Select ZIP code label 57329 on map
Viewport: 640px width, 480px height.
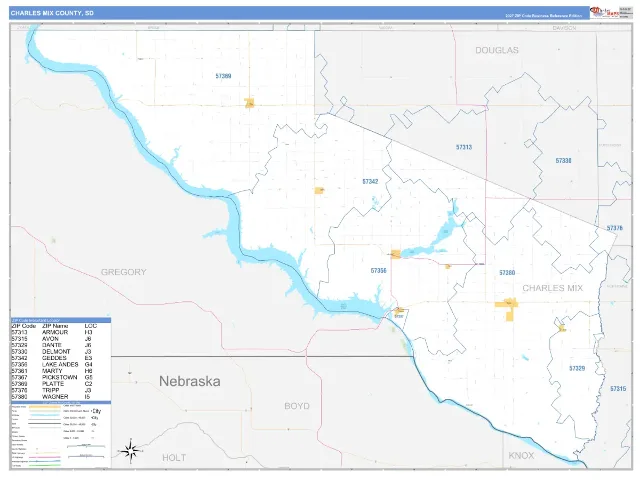click(x=577, y=369)
